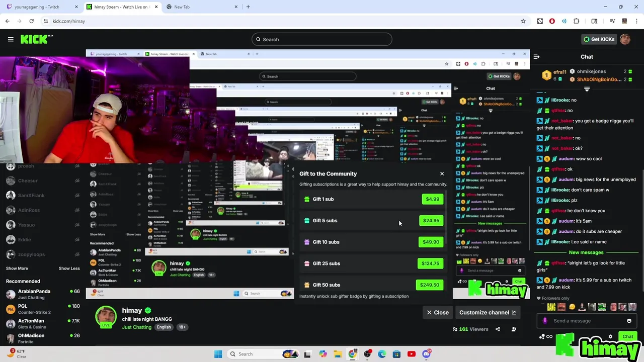Click the verified badge next to himay's name

[148, 311]
